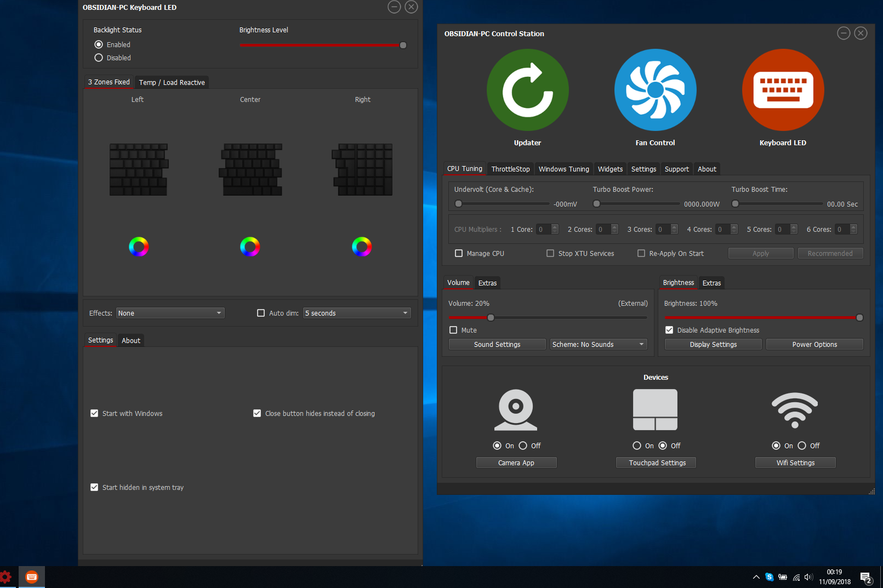Click the Skype tray icon

coord(770,577)
